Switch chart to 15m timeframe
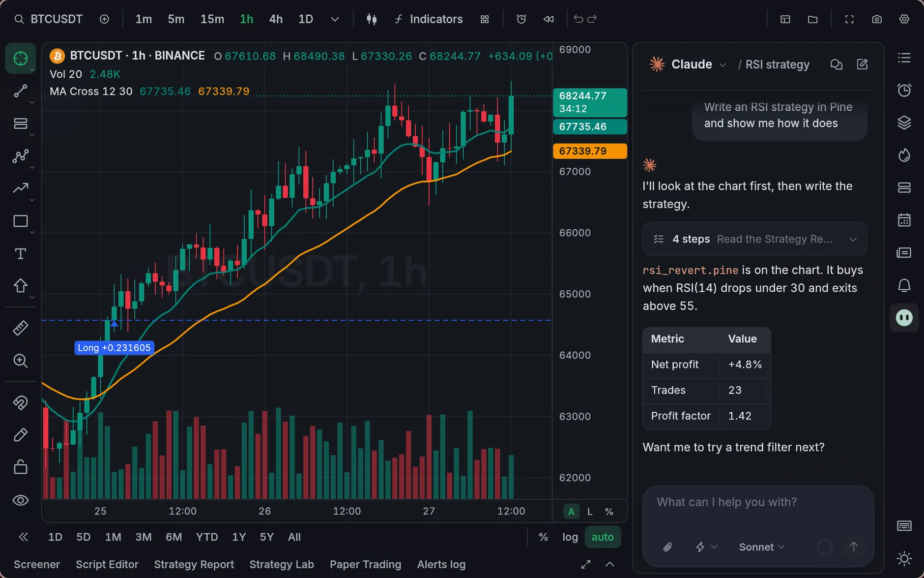Image resolution: width=924 pixels, height=578 pixels. (x=212, y=19)
